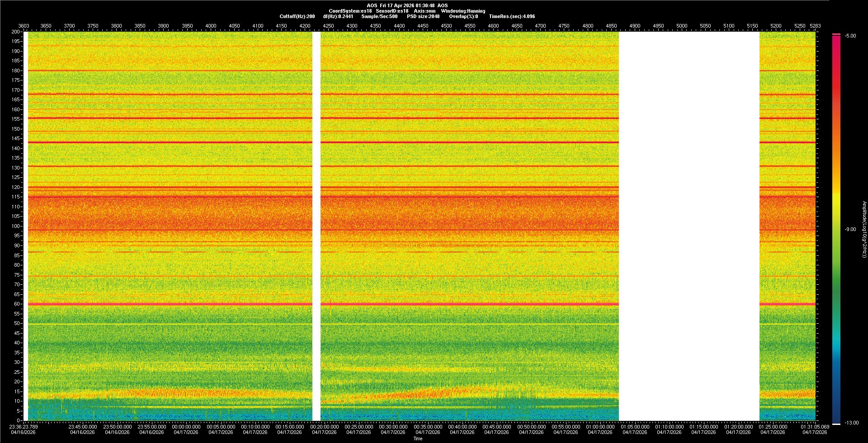The image size is (868, 443).
Task: Click the Windowing:Hanning header text
Action: click(463, 11)
